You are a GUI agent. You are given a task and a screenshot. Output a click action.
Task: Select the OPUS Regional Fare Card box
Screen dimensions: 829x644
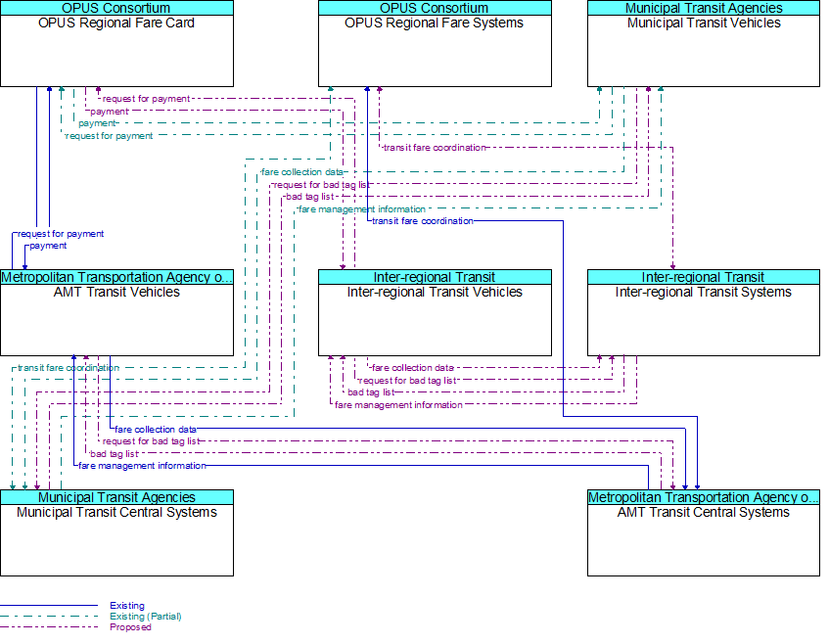pyautogui.click(x=116, y=44)
